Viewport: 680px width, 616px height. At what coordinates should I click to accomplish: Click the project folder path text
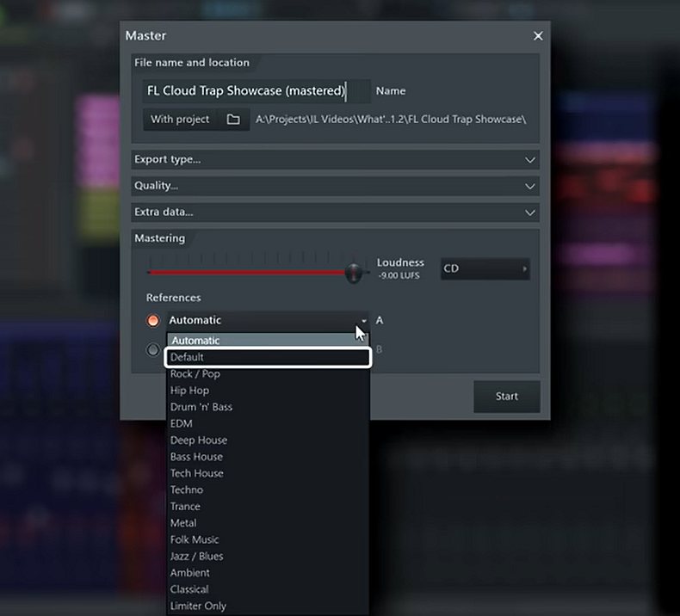(x=391, y=120)
